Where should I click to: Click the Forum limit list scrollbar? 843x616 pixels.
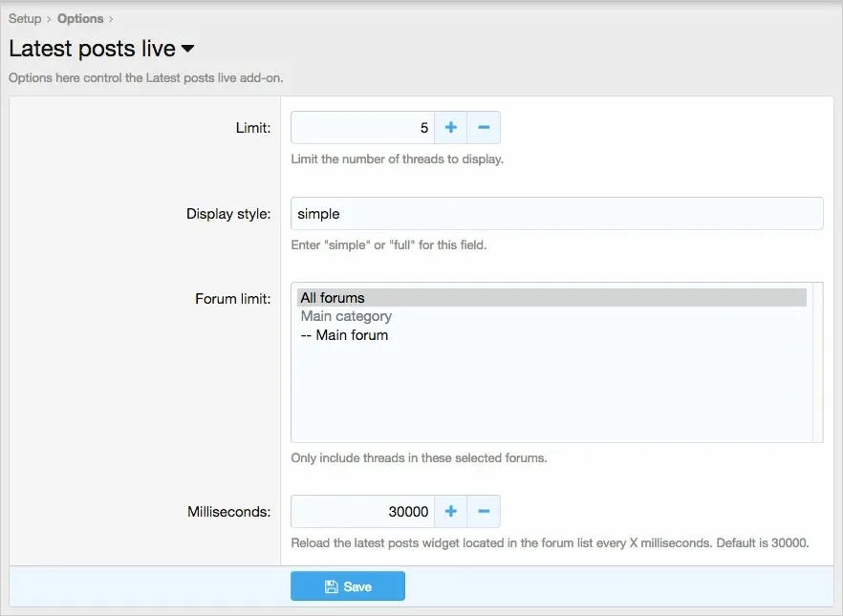click(817, 363)
